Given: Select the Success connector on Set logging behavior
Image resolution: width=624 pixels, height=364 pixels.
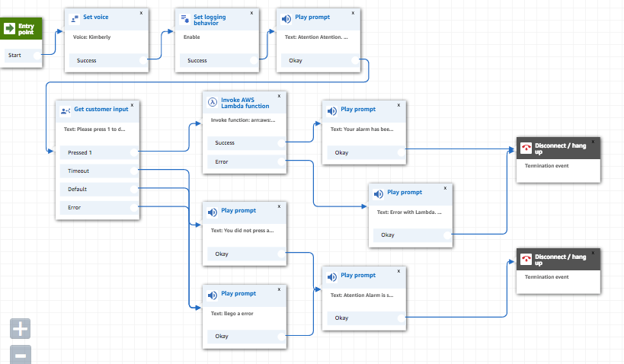Looking at the screenshot, I should [254, 60].
